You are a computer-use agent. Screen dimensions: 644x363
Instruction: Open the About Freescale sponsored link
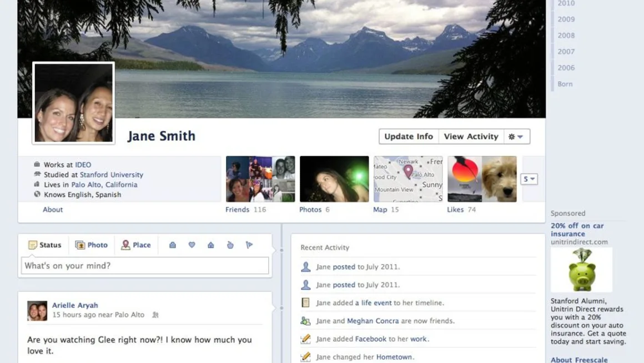click(x=579, y=360)
